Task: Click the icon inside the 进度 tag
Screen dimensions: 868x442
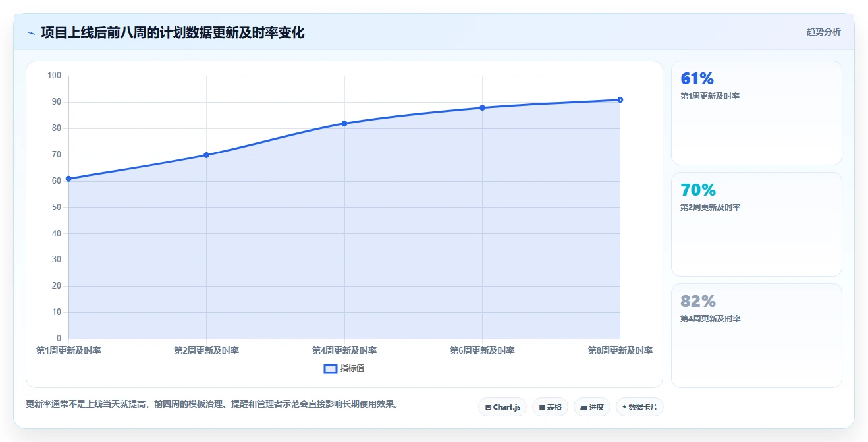Action: click(x=583, y=408)
